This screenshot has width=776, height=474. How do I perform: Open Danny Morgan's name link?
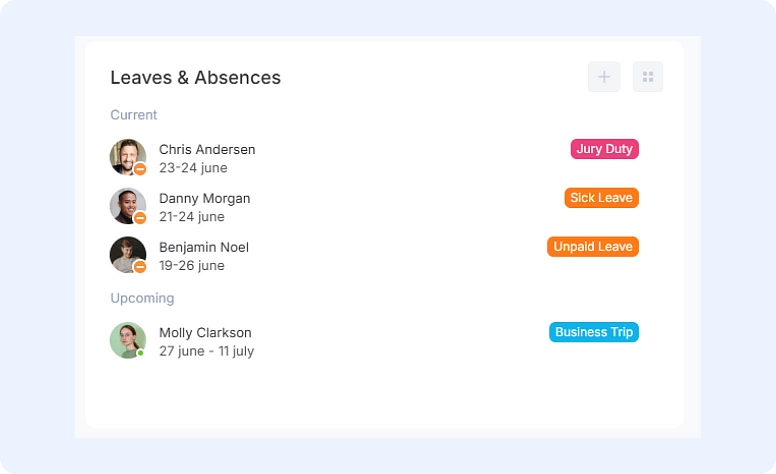[204, 198]
